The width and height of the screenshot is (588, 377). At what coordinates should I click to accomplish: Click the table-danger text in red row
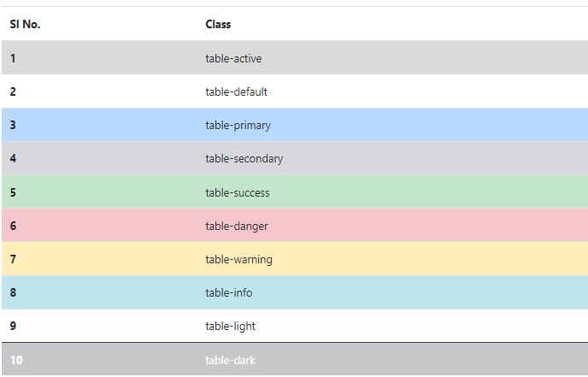coord(236,226)
